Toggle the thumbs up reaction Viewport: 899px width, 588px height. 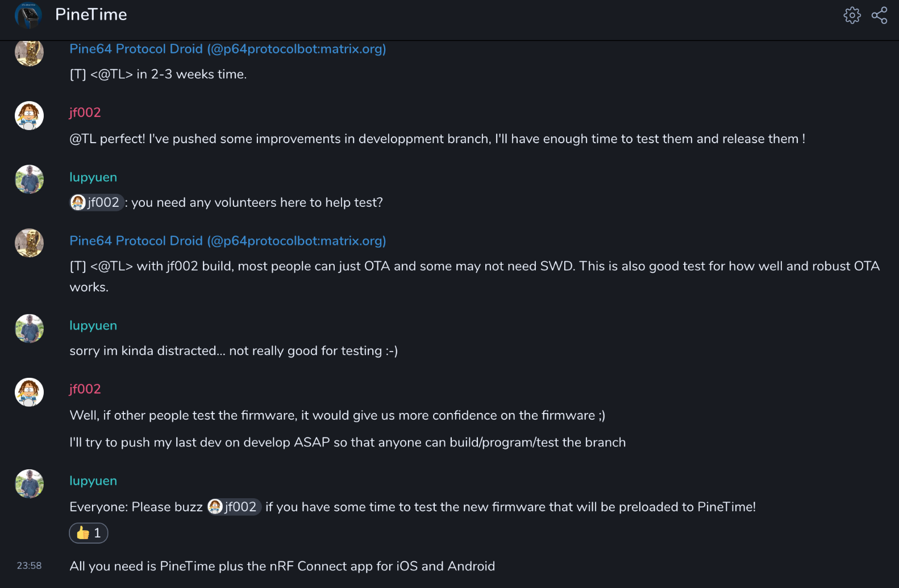coord(89,533)
